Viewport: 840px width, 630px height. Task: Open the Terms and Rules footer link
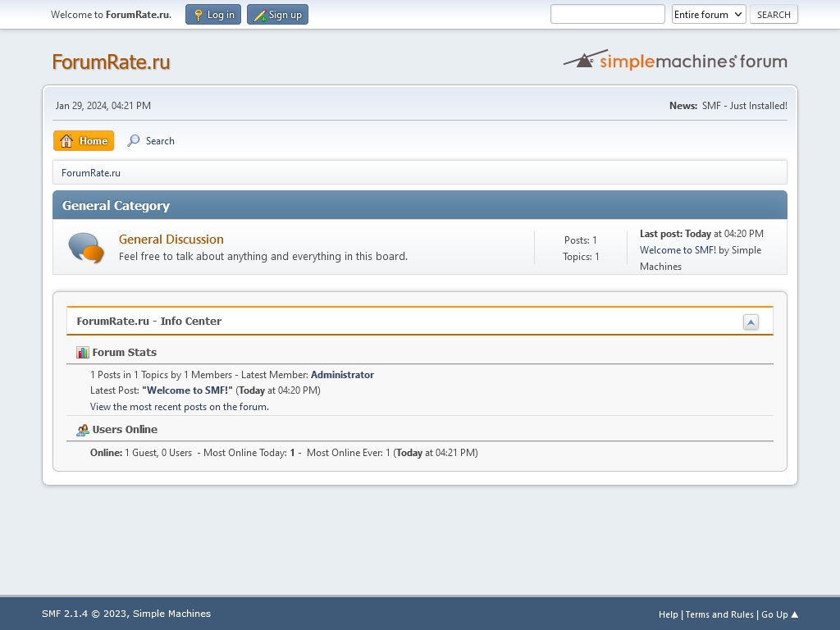[x=719, y=614]
